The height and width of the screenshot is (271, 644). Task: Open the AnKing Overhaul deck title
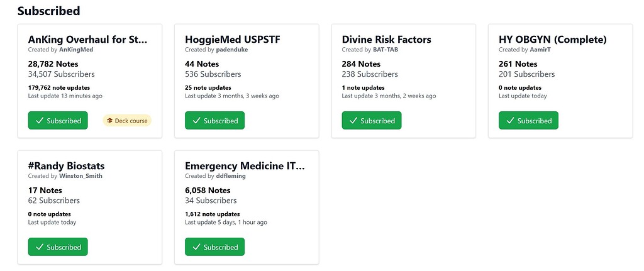[87, 40]
